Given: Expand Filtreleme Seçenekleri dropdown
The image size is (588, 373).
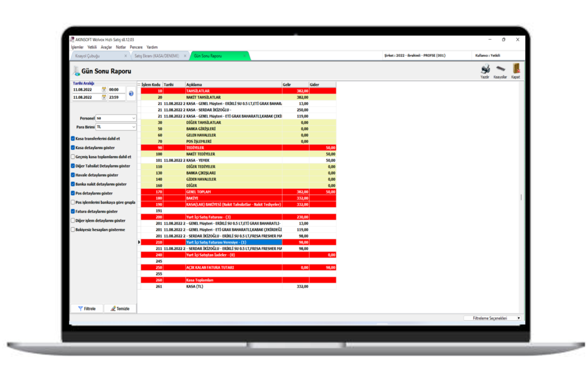Looking at the screenshot, I should tap(518, 318).
